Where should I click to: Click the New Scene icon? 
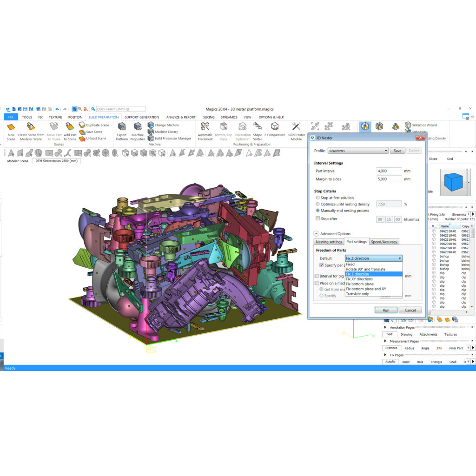point(11,127)
